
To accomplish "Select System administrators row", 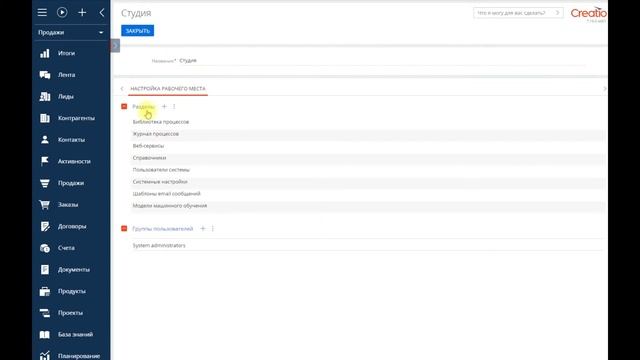I will pyautogui.click(x=367, y=245).
